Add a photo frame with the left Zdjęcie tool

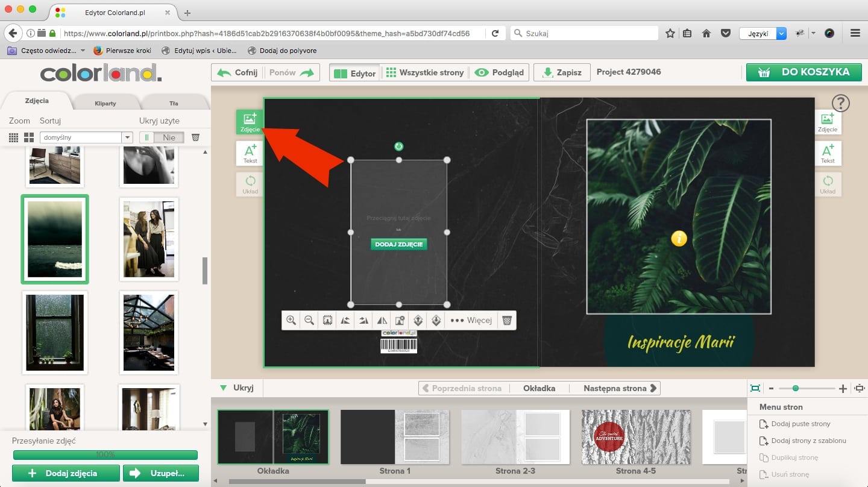[250, 122]
